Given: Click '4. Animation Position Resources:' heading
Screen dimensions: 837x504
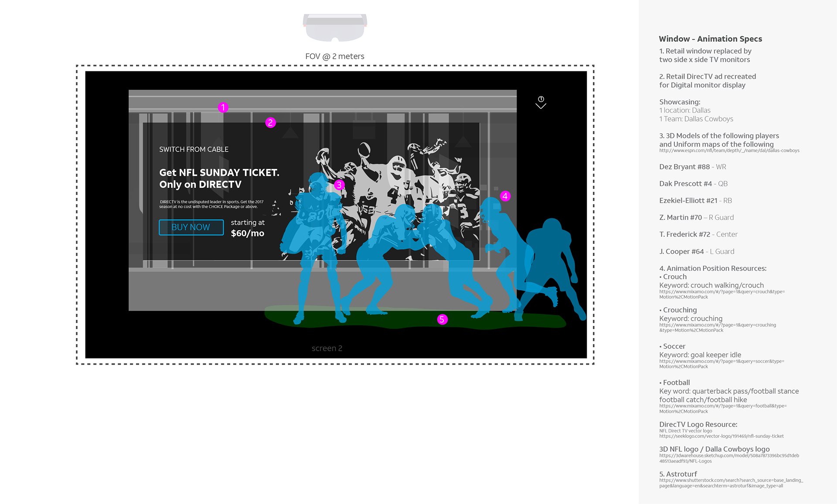Looking at the screenshot, I should tap(713, 268).
